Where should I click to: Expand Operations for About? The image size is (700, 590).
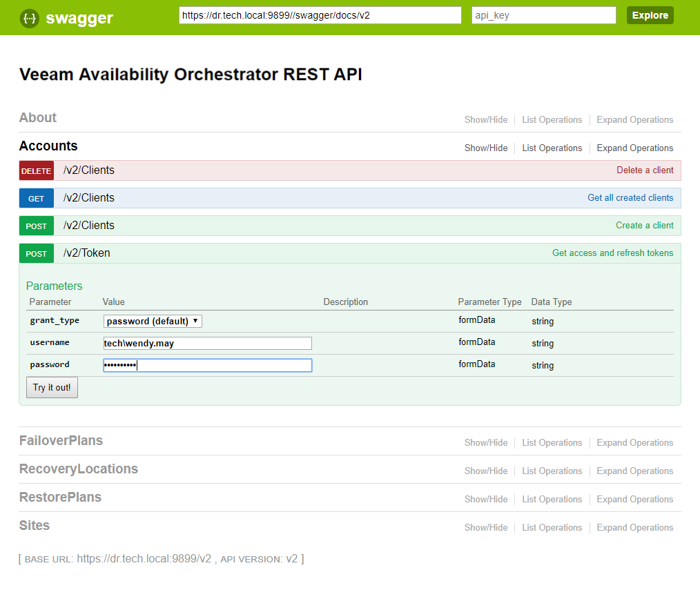[635, 119]
